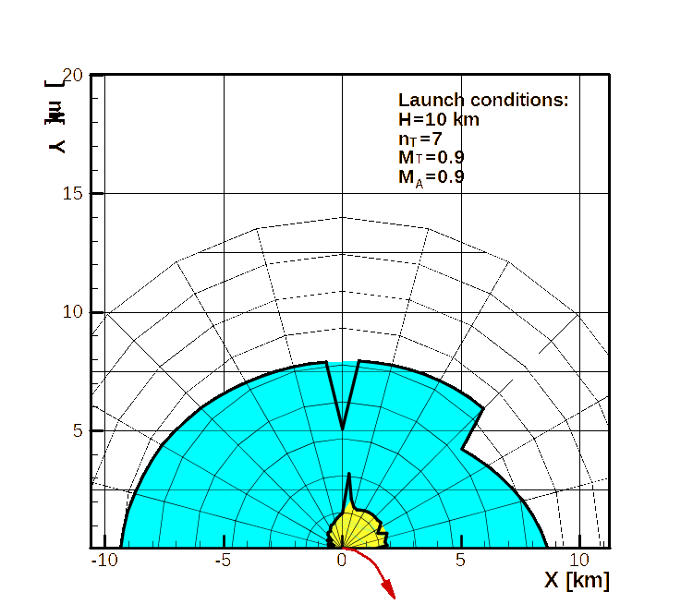Click the X-axis tick label '-5'
This screenshot has height=616, width=693.
pos(224,561)
